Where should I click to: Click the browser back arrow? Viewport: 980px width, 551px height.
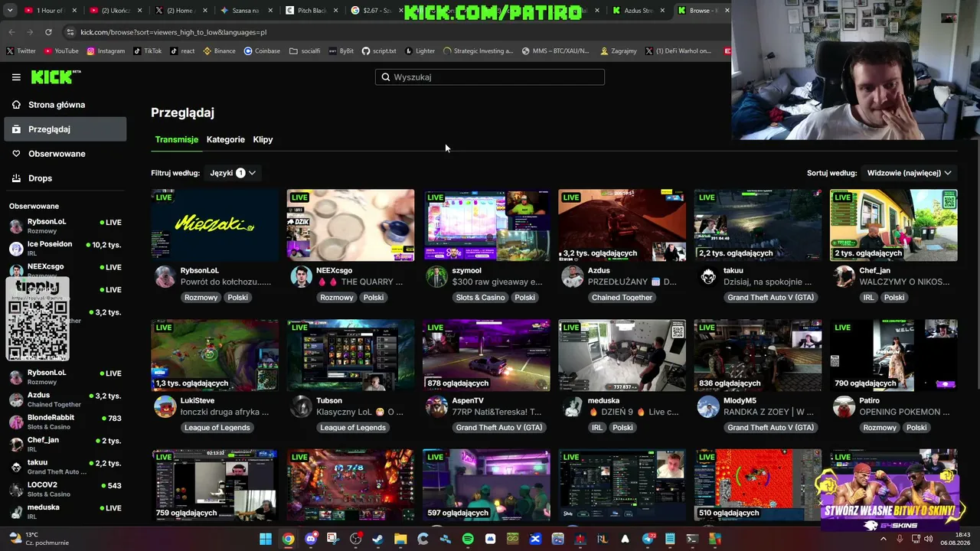pos(11,32)
